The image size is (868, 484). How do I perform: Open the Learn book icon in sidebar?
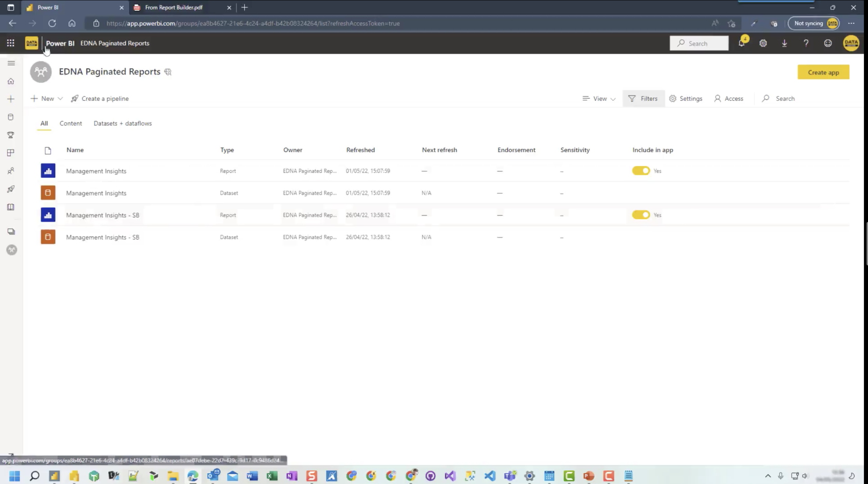pyautogui.click(x=11, y=207)
